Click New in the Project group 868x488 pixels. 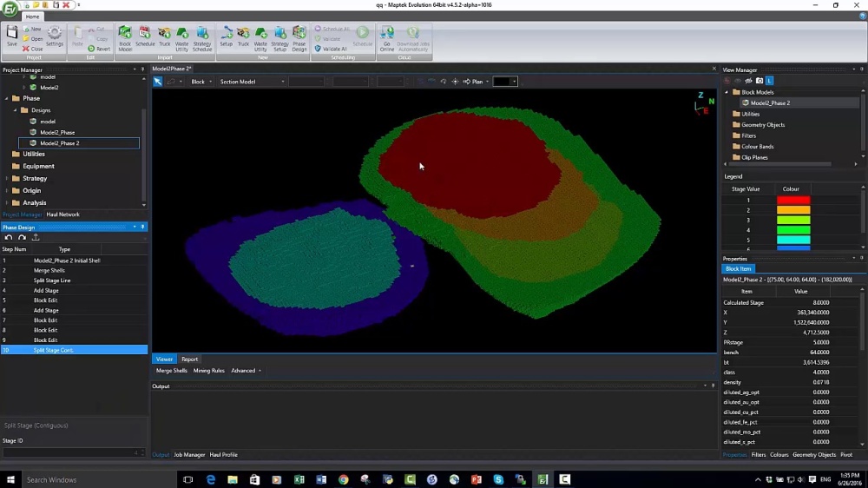click(x=32, y=29)
